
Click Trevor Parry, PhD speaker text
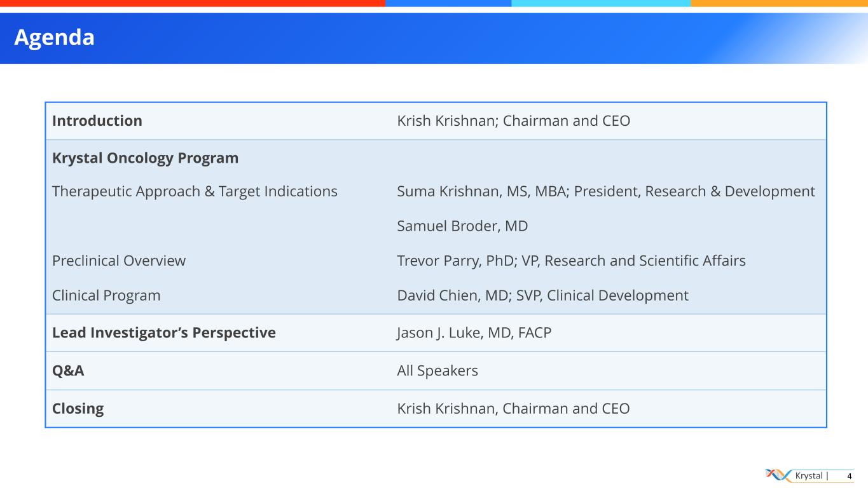coord(571,261)
